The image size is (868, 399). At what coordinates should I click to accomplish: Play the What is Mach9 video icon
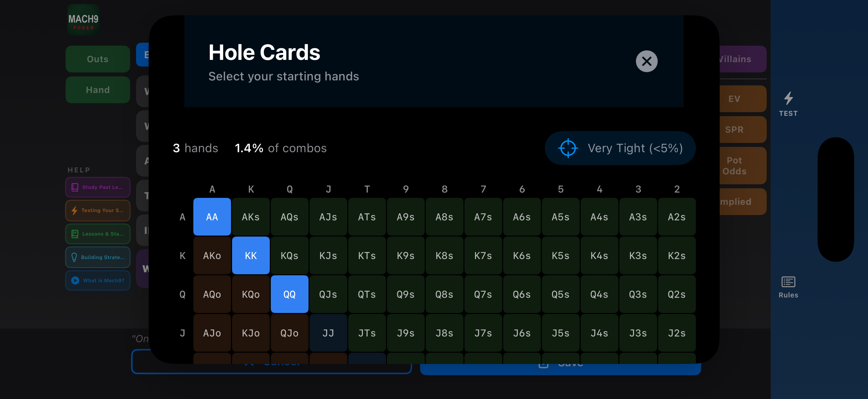[x=75, y=281]
